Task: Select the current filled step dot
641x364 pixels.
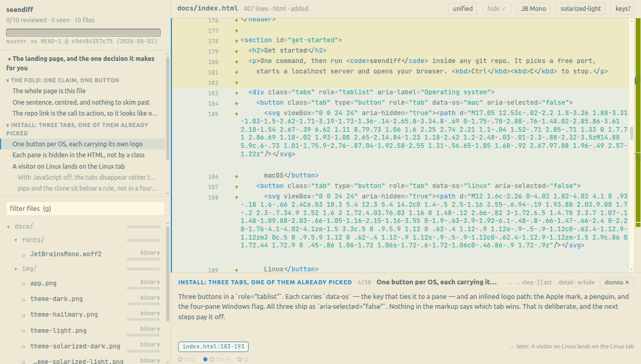Action: point(205,359)
